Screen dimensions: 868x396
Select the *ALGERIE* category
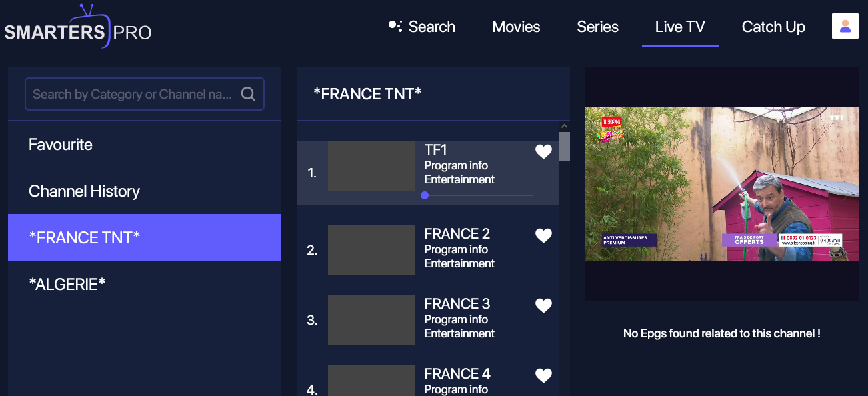(x=145, y=284)
